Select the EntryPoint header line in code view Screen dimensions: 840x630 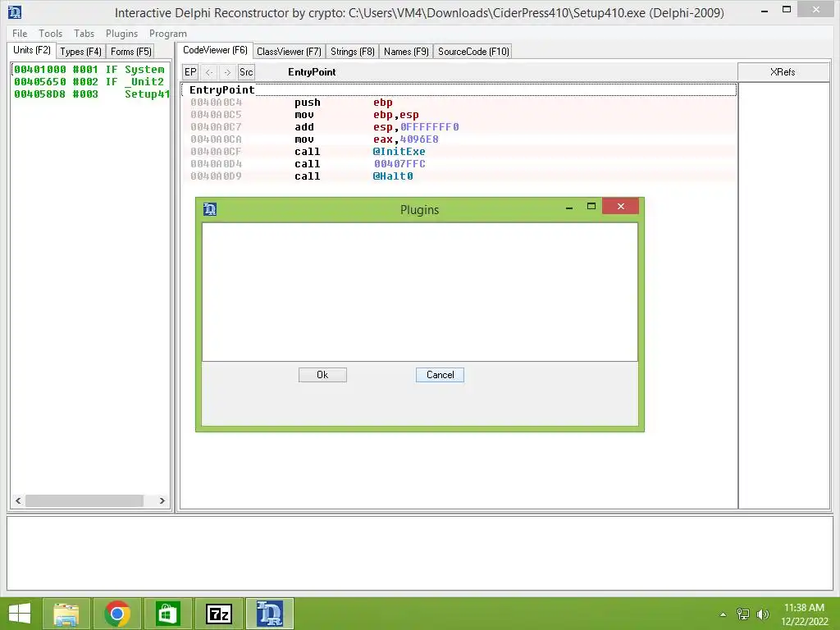coord(459,90)
